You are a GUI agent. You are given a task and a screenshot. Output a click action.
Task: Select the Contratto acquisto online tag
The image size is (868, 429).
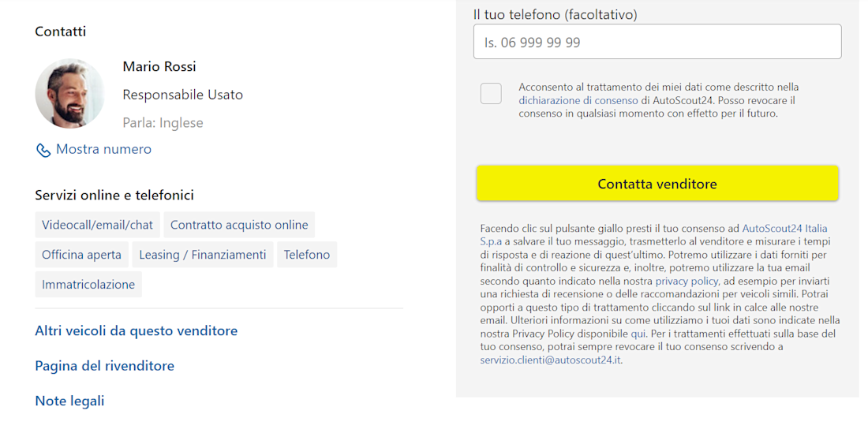pos(239,225)
